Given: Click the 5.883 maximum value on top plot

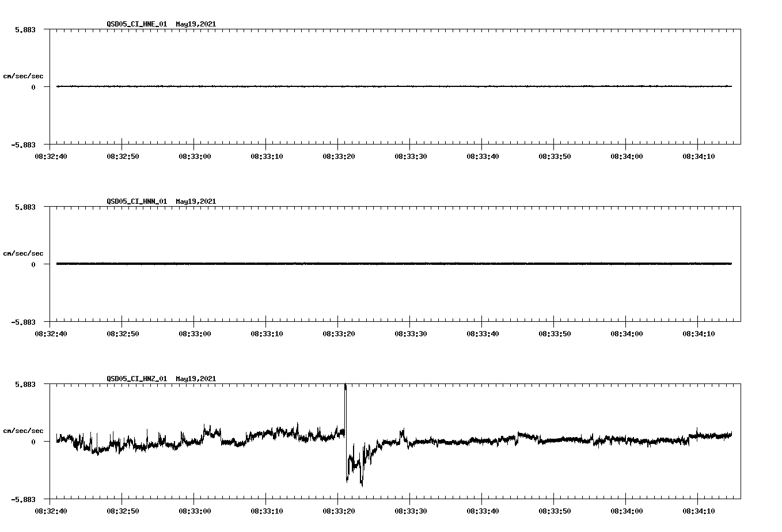Looking at the screenshot, I should click(26, 29).
